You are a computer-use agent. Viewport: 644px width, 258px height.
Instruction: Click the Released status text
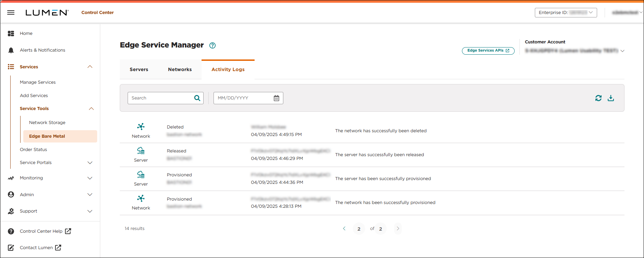(177, 151)
